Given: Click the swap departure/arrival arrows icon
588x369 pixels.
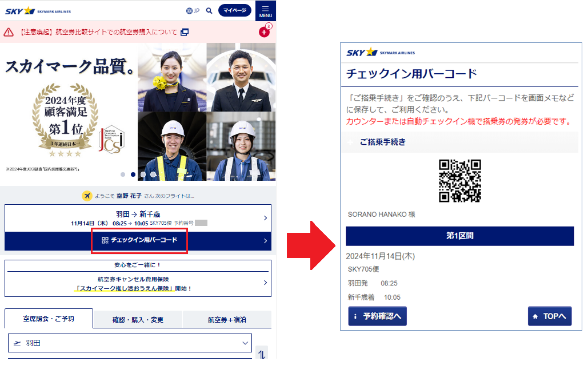Looking at the screenshot, I should (x=262, y=354).
